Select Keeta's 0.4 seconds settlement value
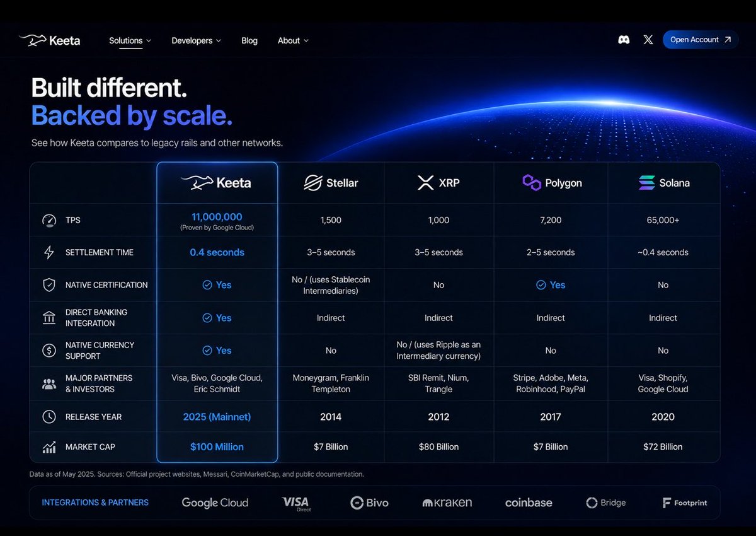756x536 pixels. pos(217,252)
